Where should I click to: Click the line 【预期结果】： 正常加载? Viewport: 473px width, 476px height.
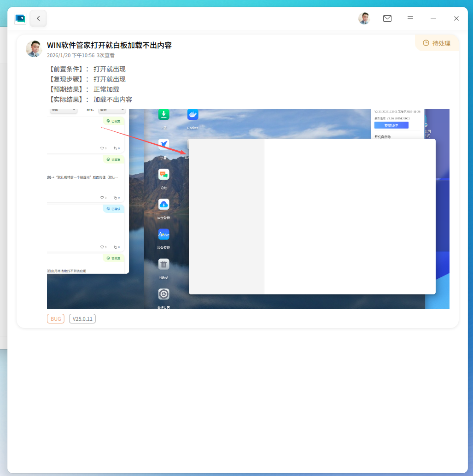[x=83, y=89]
